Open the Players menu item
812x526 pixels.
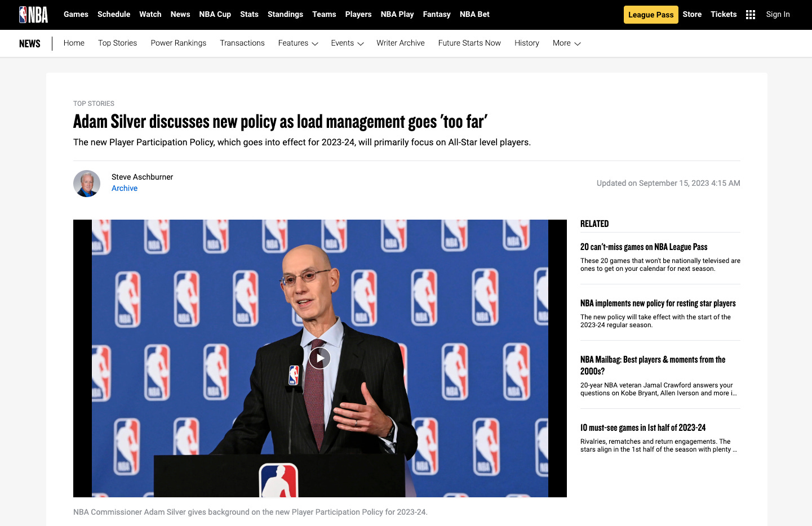358,15
